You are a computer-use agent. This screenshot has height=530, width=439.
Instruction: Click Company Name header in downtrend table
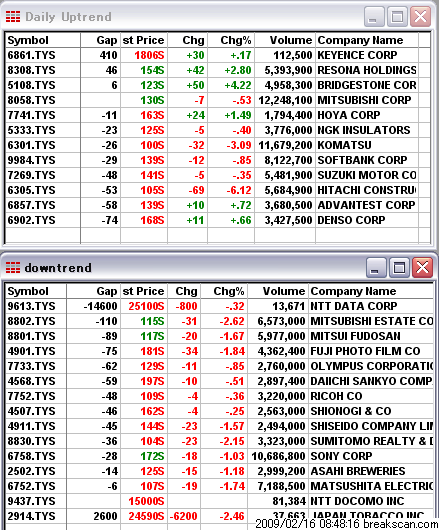click(x=371, y=291)
